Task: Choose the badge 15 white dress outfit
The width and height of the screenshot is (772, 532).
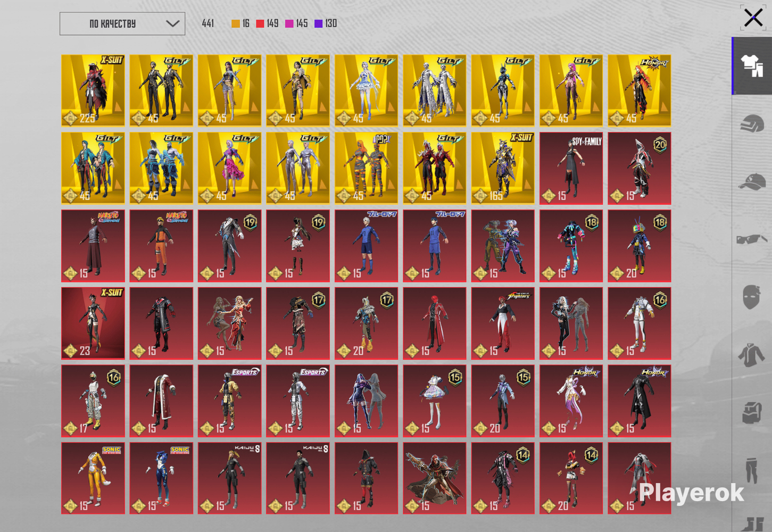Action: [435, 401]
